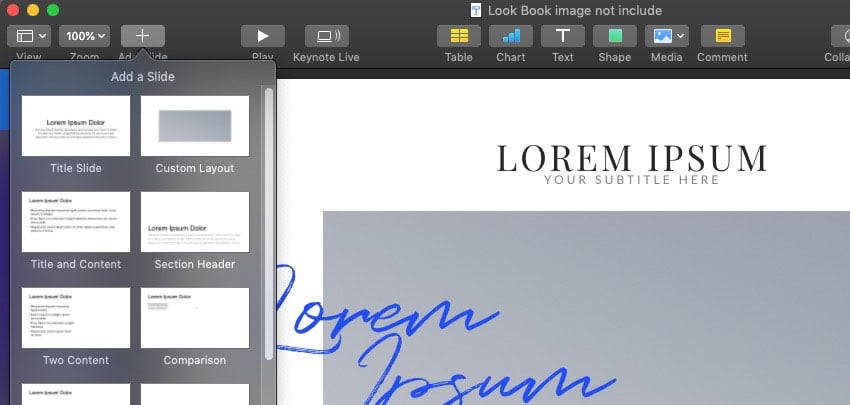This screenshot has width=850, height=405.
Task: Click the Add a Slide panel scrollbar
Action: click(268, 220)
